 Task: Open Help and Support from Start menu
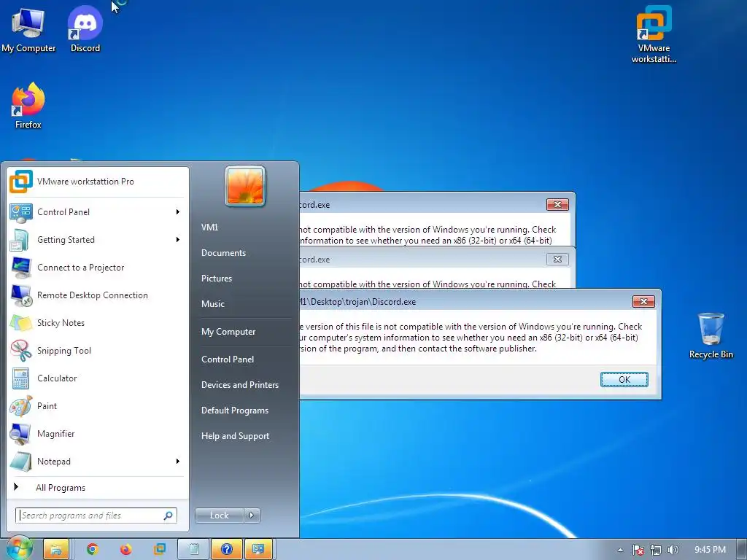236,436
